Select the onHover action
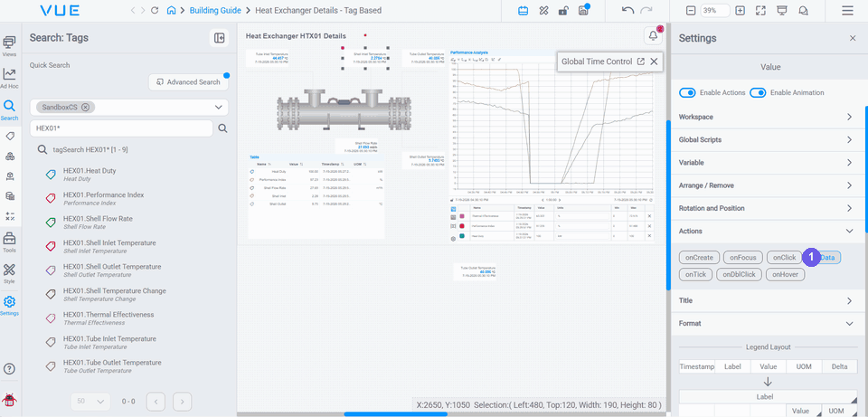Image resolution: width=868 pixels, height=417 pixels. 786,274
